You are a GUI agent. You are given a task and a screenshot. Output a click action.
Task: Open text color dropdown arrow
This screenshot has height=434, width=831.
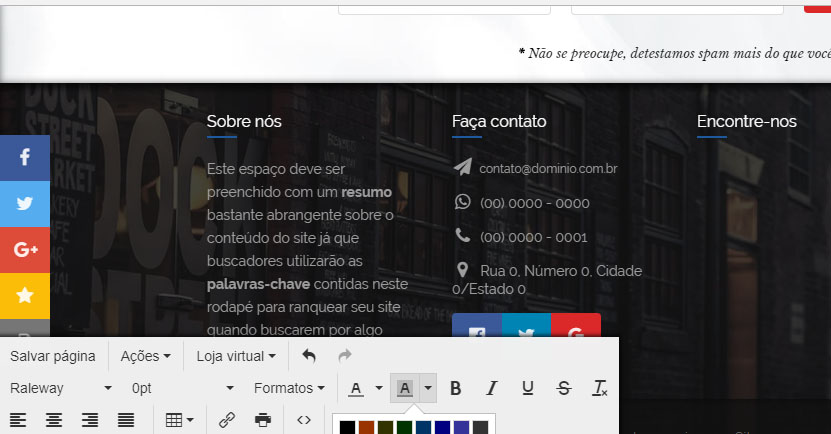[x=379, y=388]
